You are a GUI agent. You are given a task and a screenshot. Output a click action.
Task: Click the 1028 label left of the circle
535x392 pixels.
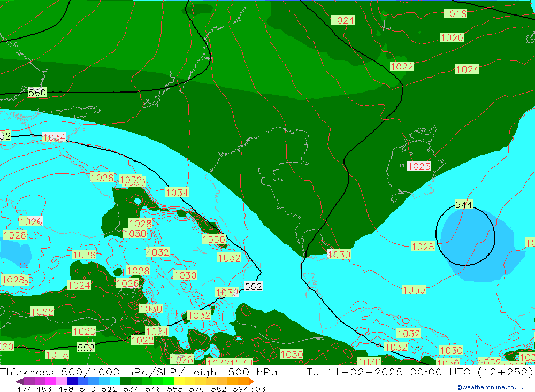[x=423, y=247]
